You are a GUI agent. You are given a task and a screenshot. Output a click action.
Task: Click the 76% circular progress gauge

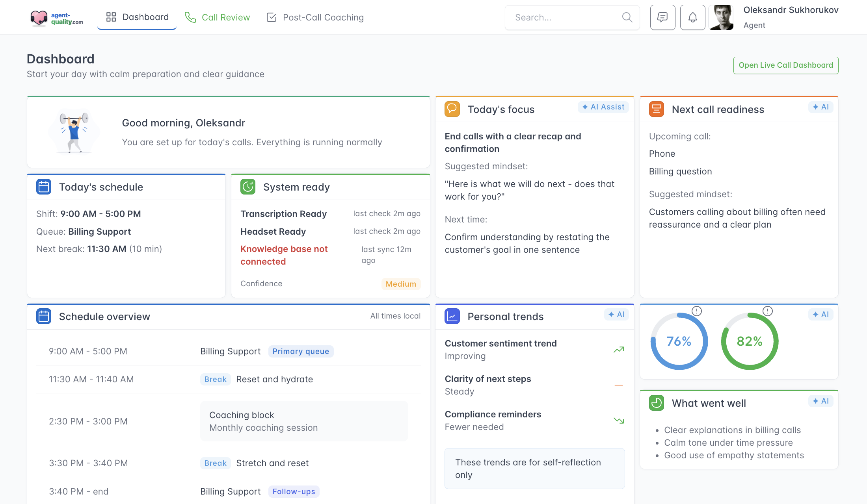pos(679,341)
